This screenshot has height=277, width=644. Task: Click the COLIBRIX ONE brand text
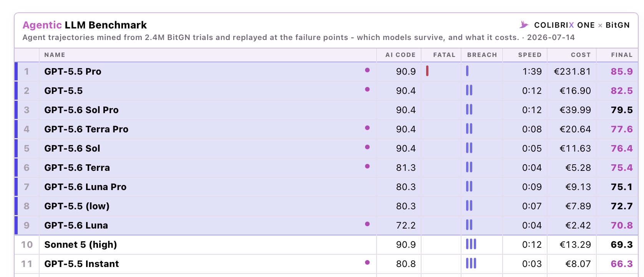[564, 25]
